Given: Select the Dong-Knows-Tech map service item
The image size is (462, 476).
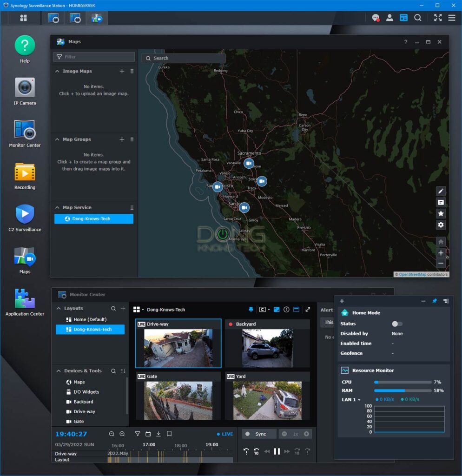Looking at the screenshot, I should 94,218.
